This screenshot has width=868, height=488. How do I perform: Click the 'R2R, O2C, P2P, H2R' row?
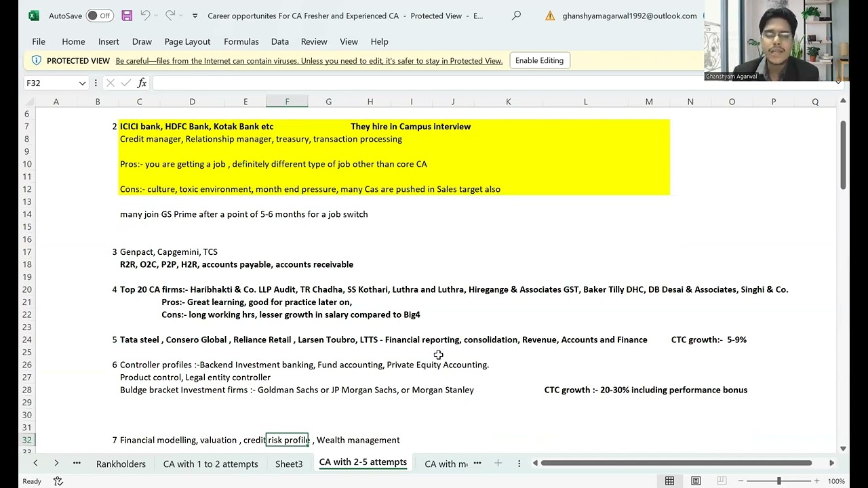click(237, 264)
